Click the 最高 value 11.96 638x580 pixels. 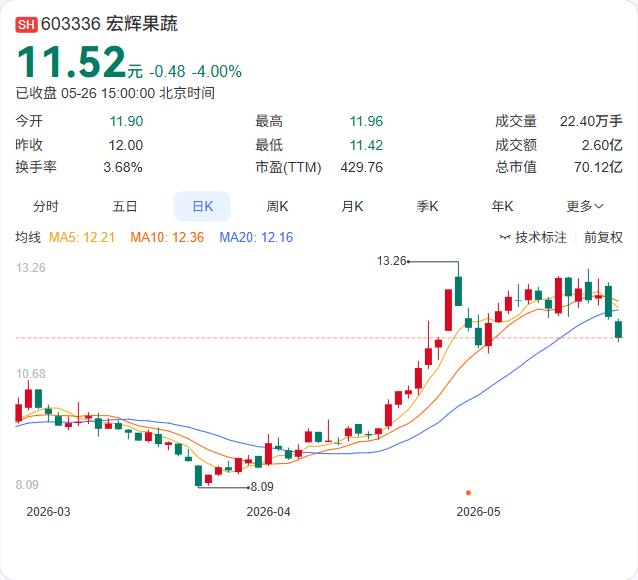pyautogui.click(x=366, y=121)
